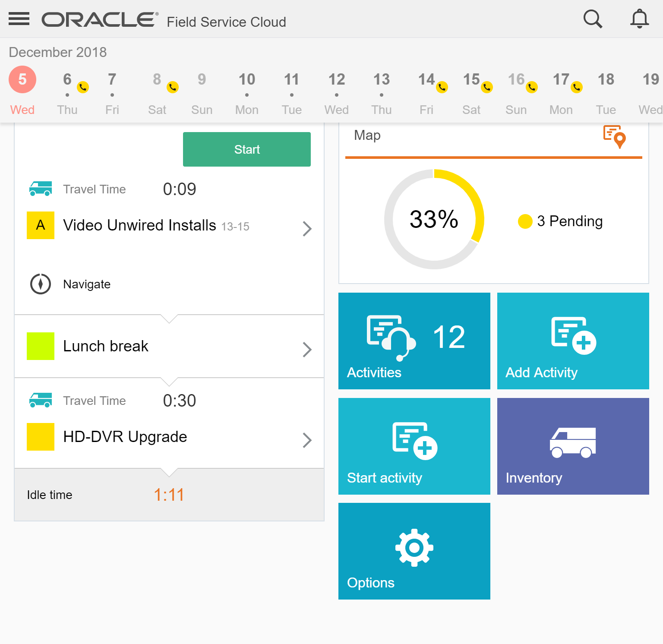Click the Oracle logo

(x=100, y=19)
